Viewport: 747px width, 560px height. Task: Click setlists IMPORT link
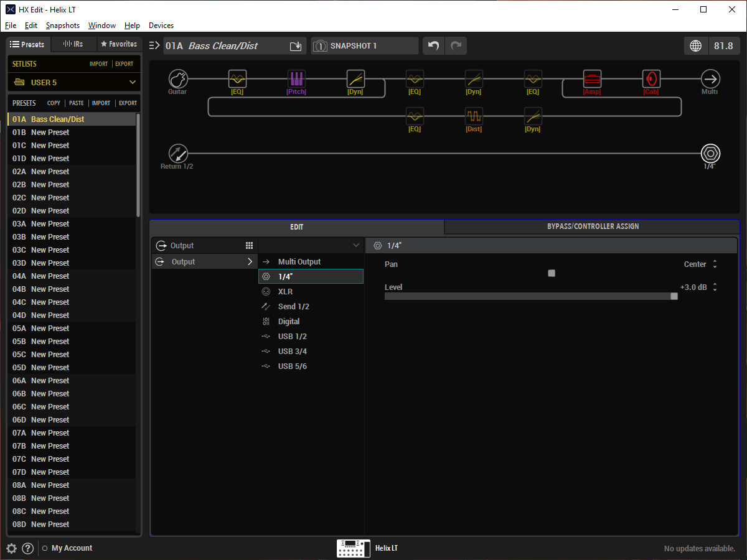pyautogui.click(x=98, y=64)
